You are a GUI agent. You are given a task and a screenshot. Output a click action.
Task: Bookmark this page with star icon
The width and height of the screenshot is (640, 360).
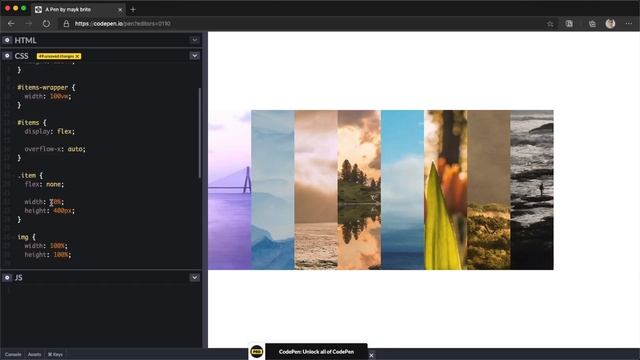tap(550, 24)
